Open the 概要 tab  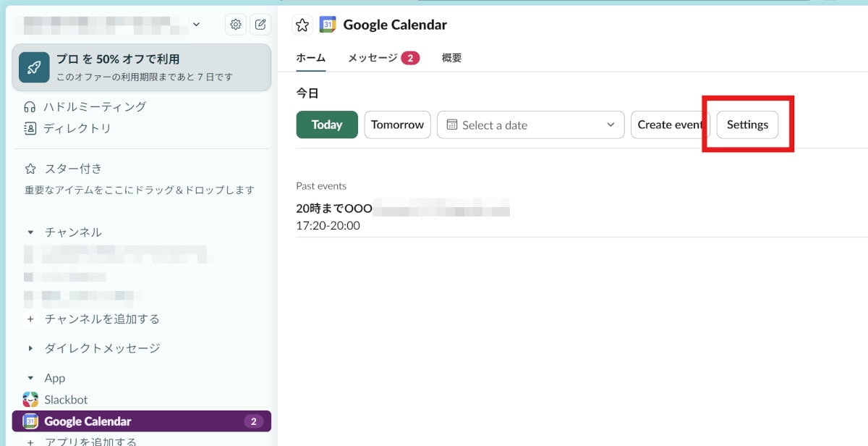click(451, 58)
